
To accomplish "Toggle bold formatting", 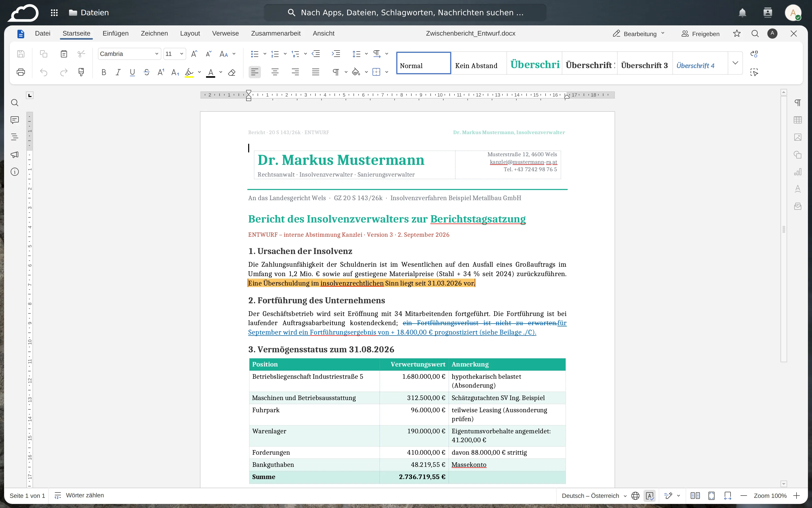I will [104, 72].
